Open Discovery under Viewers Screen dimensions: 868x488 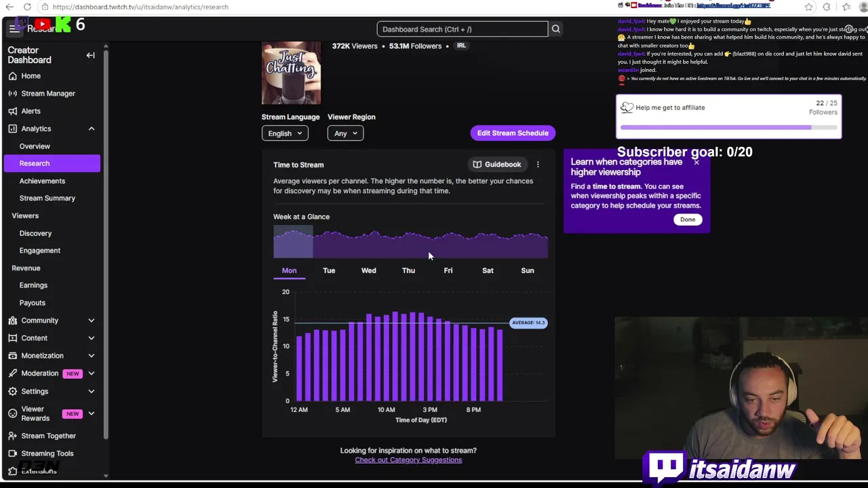pyautogui.click(x=35, y=233)
